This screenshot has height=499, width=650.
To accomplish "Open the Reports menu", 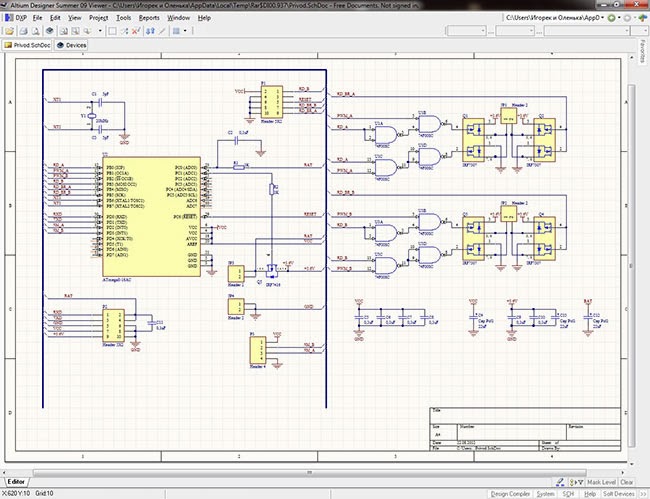I will coord(149,18).
